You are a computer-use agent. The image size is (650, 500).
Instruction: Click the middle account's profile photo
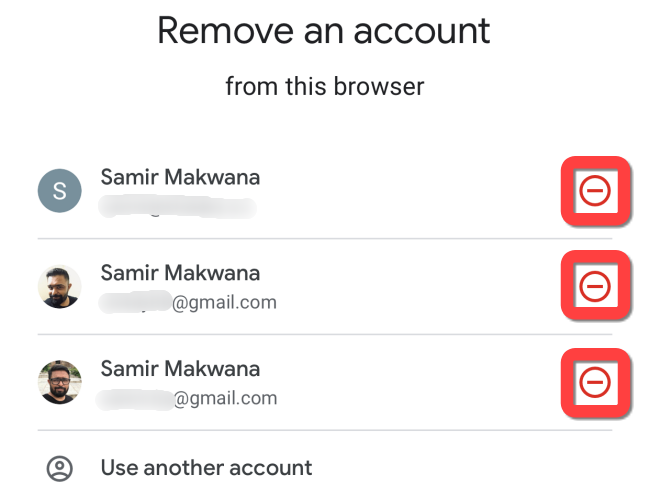pyautogui.click(x=59, y=287)
